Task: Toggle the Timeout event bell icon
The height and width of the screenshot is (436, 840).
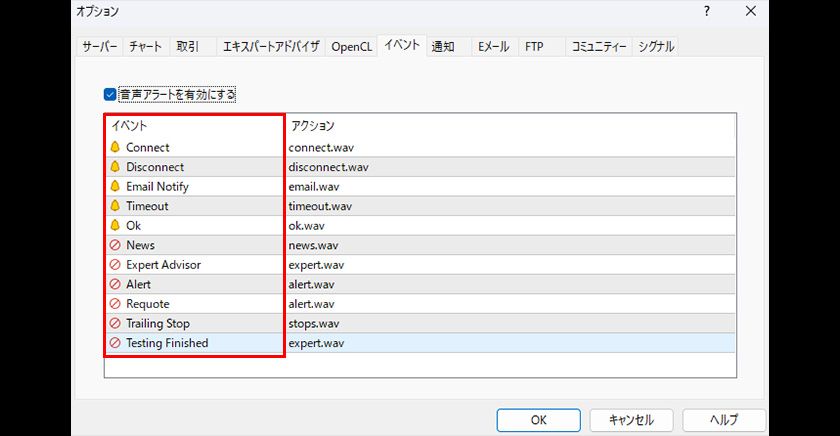Action: [x=115, y=206]
